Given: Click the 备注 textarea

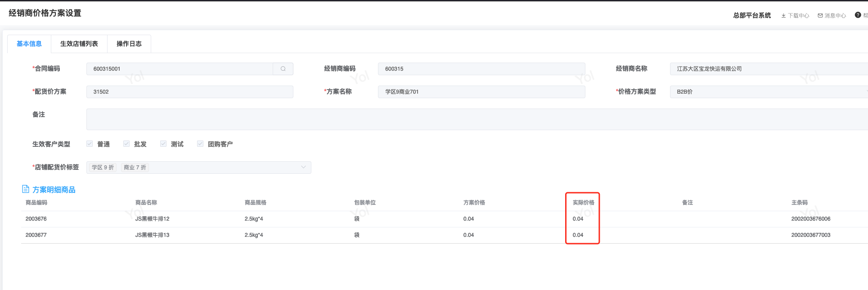Looking at the screenshot, I should click(x=477, y=119).
